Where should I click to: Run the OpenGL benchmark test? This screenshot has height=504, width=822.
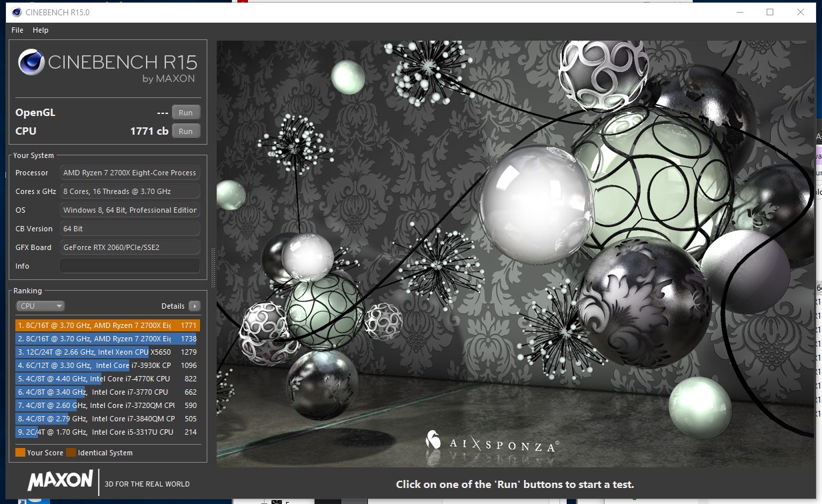186,112
